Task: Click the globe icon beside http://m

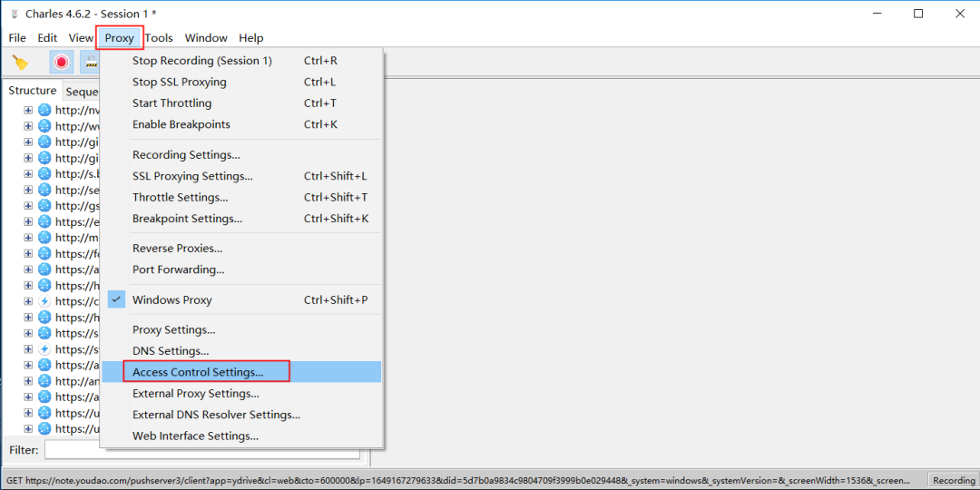Action: coord(44,238)
